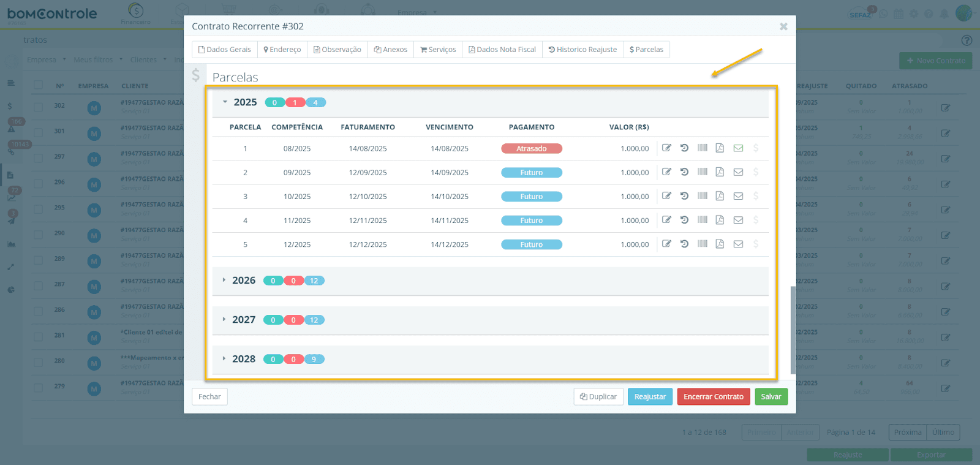Send email for parcela 5
Image resolution: width=980 pixels, height=465 pixels.
click(738, 244)
